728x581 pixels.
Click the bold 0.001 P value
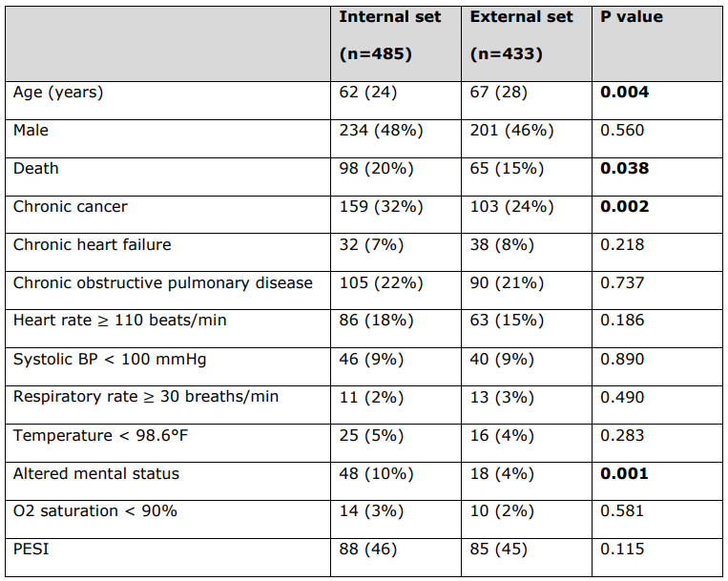pyautogui.click(x=624, y=474)
